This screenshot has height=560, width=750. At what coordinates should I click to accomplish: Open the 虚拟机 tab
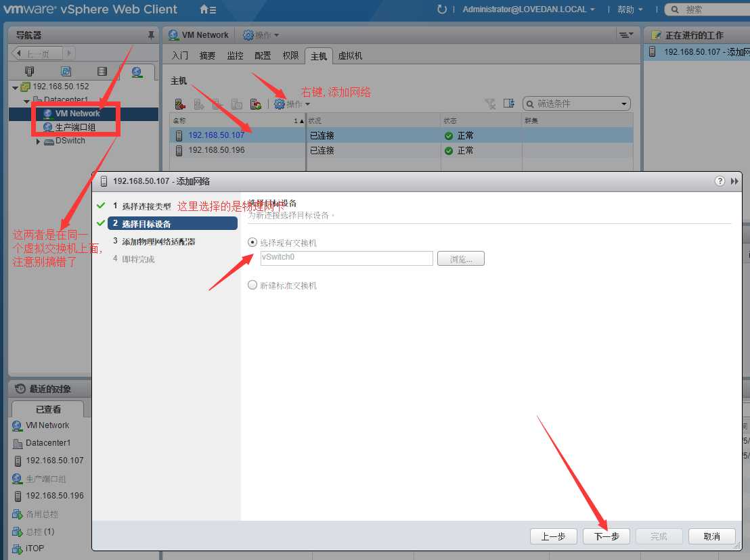[x=350, y=56]
